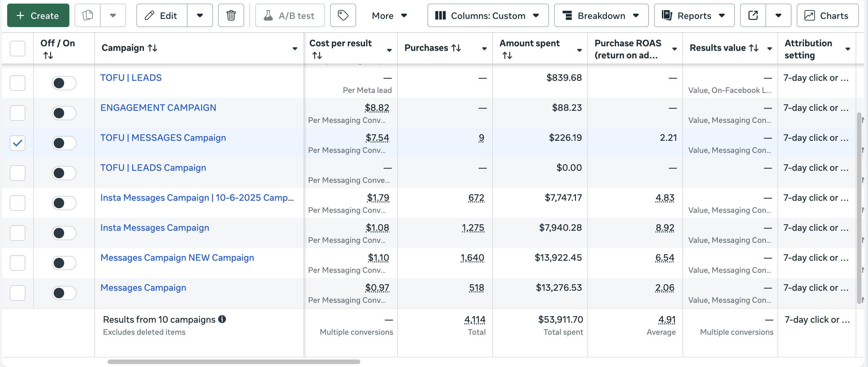Image resolution: width=868 pixels, height=367 pixels.
Task: Open the More menu
Action: [x=389, y=16]
